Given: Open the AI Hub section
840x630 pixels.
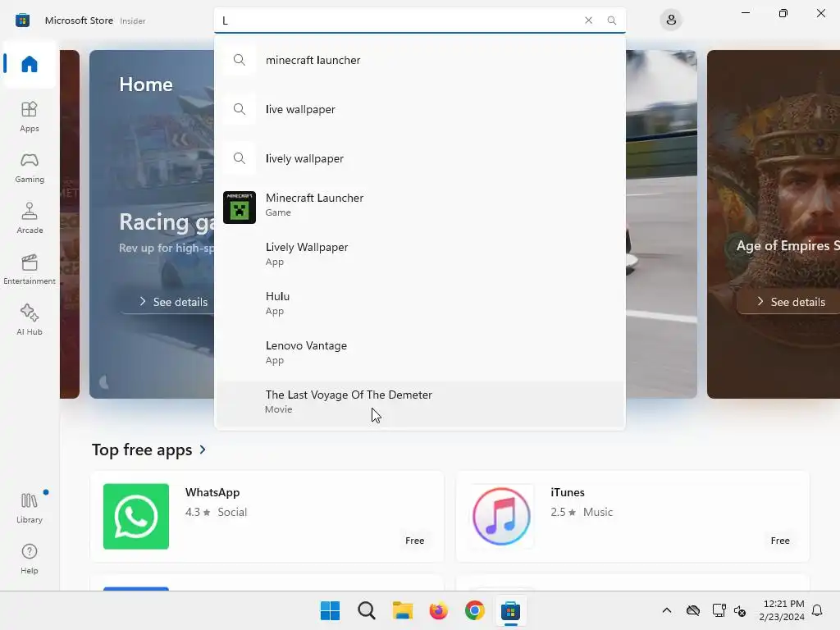Looking at the screenshot, I should click(30, 321).
